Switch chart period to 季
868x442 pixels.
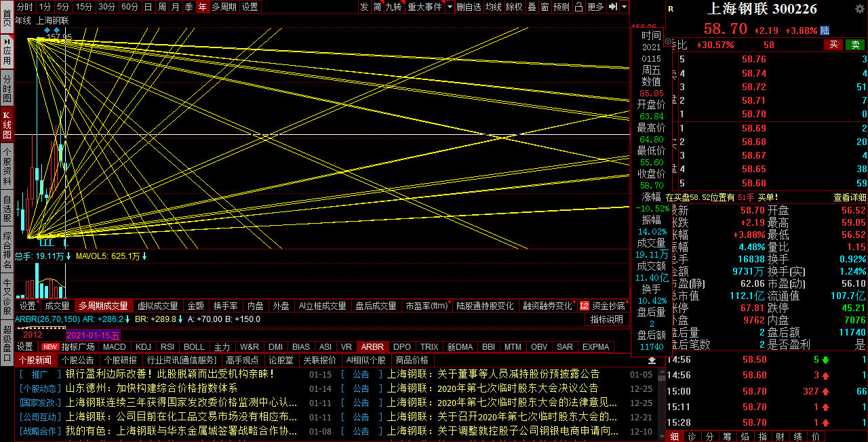click(189, 7)
